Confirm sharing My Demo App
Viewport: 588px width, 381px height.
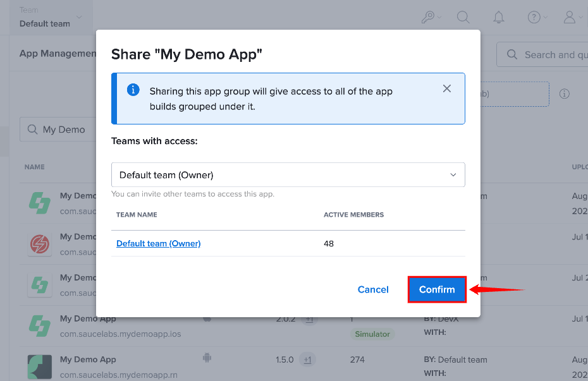coord(437,289)
